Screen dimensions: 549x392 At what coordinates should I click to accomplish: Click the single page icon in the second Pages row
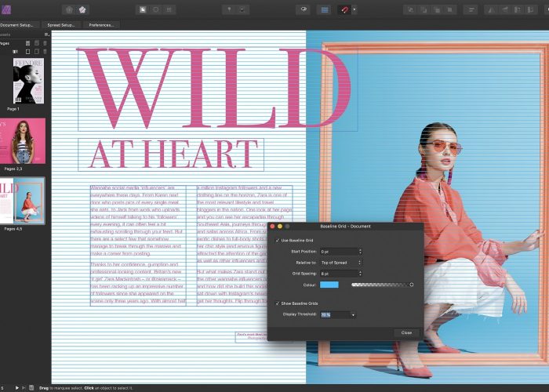pyautogui.click(x=27, y=52)
